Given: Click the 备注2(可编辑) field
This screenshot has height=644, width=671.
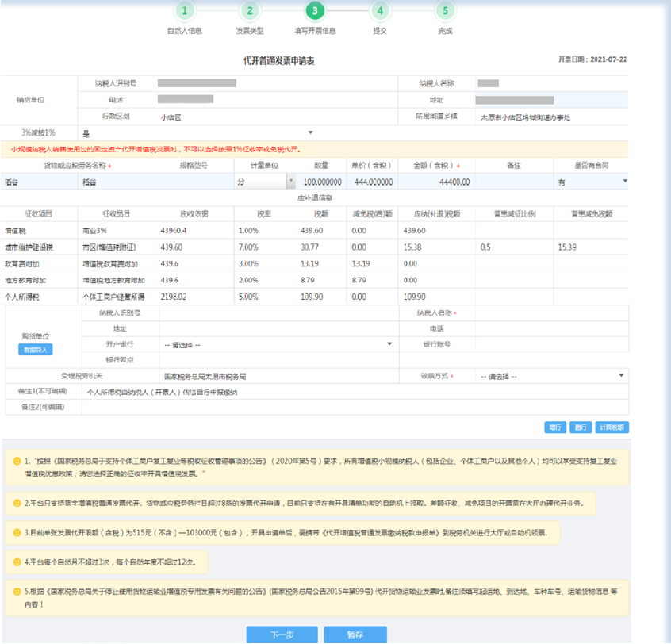Looking at the screenshot, I should [355, 408].
